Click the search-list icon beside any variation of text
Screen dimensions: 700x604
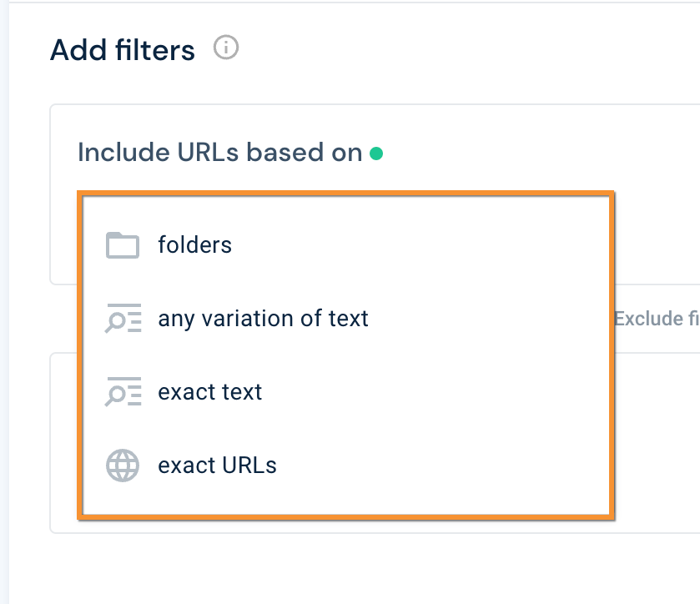point(123,319)
